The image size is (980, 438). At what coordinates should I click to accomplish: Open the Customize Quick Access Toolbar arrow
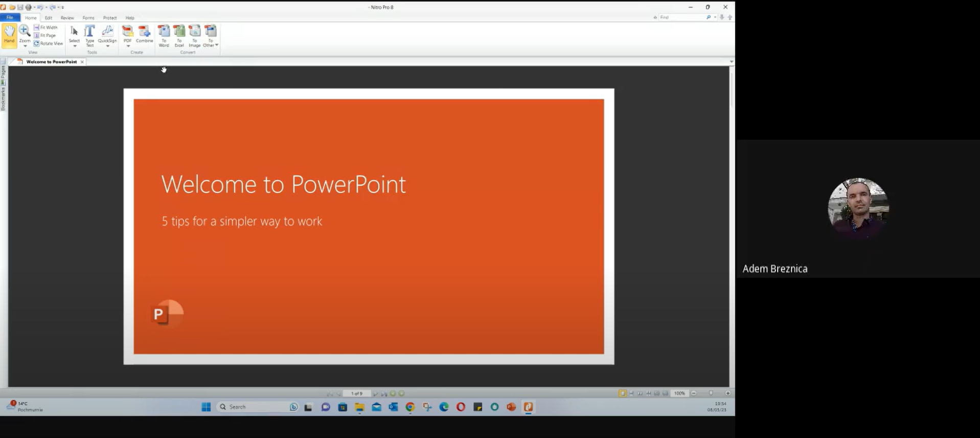click(x=63, y=7)
